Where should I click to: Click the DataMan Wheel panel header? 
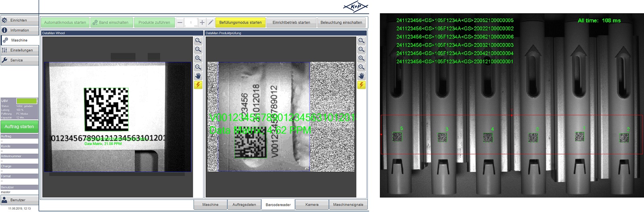pyautogui.click(x=118, y=33)
